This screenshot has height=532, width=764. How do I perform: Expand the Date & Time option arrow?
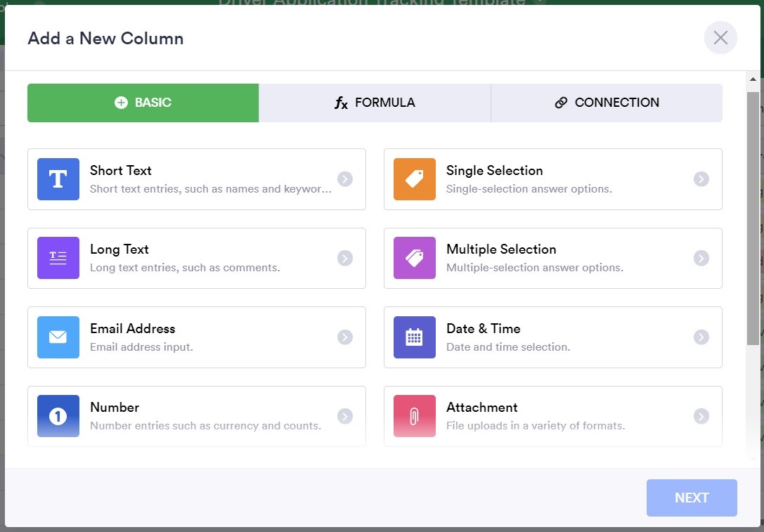click(701, 337)
